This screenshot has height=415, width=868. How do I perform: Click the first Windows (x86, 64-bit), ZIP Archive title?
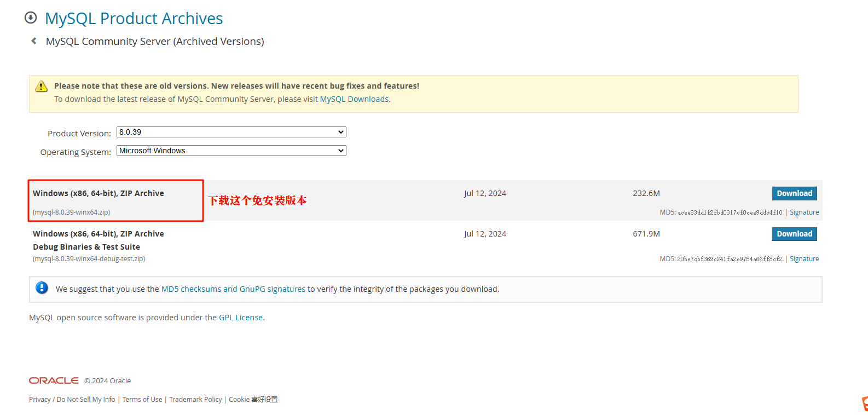(99, 193)
